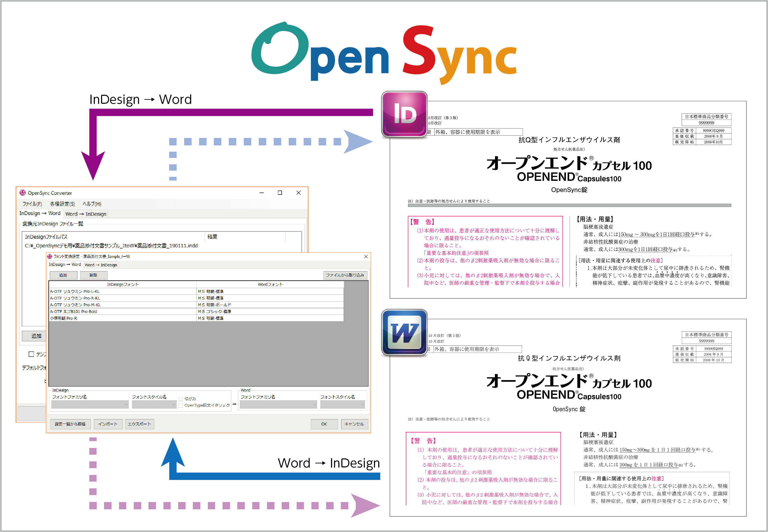Image resolution: width=768 pixels, height=532 pixels.
Task: Open InDesign フォントファミリ名 dropdown
Action: pyautogui.click(x=90, y=405)
